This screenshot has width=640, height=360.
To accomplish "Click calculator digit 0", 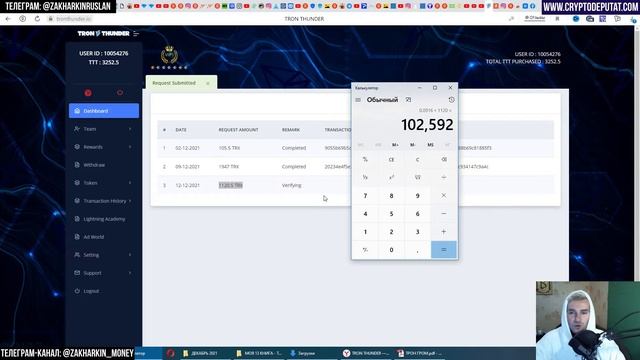I will (x=391, y=250).
